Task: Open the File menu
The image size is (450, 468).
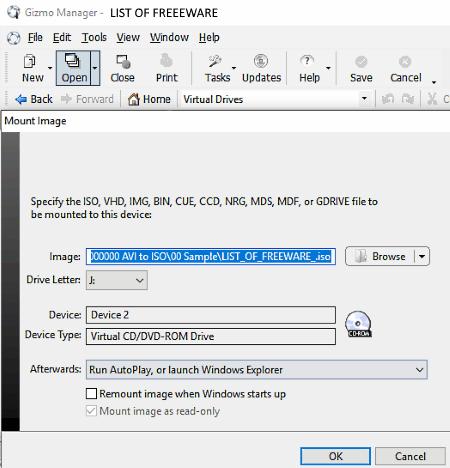Action: [x=35, y=37]
